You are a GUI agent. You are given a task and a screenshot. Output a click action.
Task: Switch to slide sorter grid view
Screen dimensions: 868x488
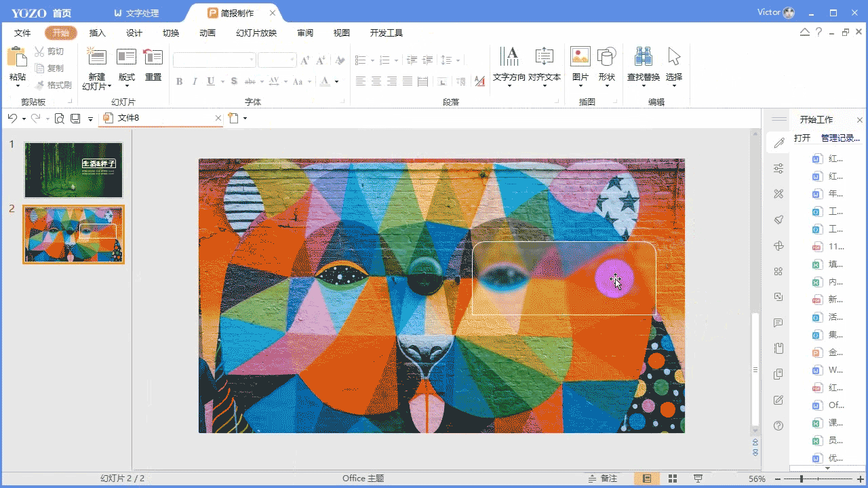pos(673,479)
